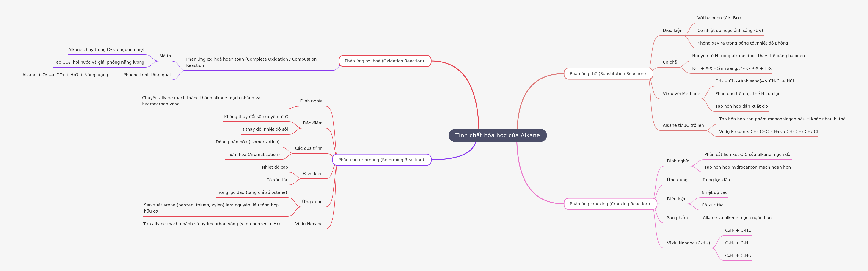Click the "Ví dụ Hexane" branch
The width and height of the screenshot is (868, 271).
(x=309, y=224)
